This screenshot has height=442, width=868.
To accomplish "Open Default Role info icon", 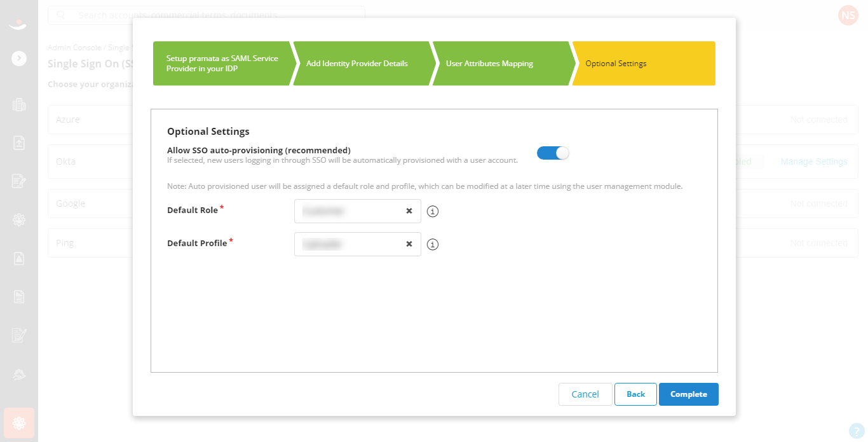I will pyautogui.click(x=433, y=211).
